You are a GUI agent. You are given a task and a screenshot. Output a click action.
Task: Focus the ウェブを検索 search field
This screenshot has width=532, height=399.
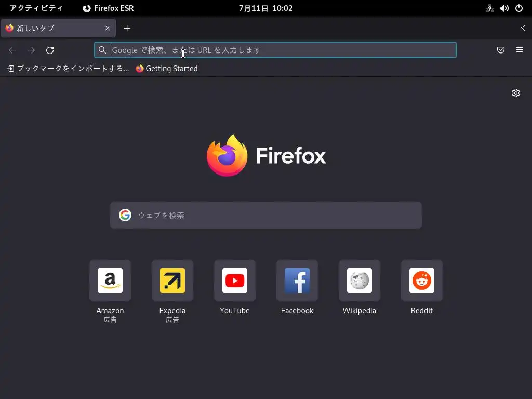click(266, 215)
